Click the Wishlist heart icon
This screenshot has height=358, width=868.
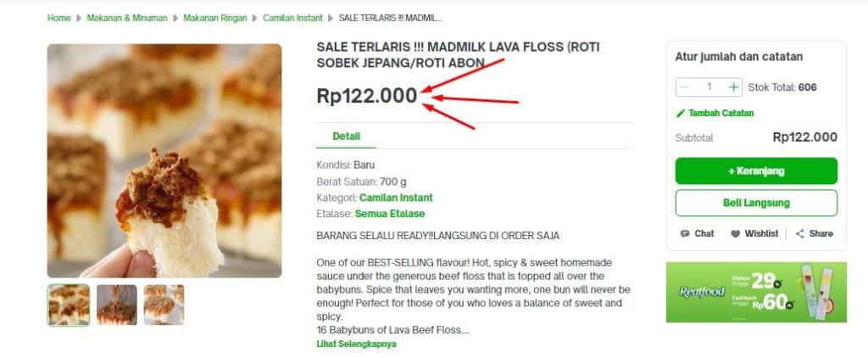coord(736,233)
